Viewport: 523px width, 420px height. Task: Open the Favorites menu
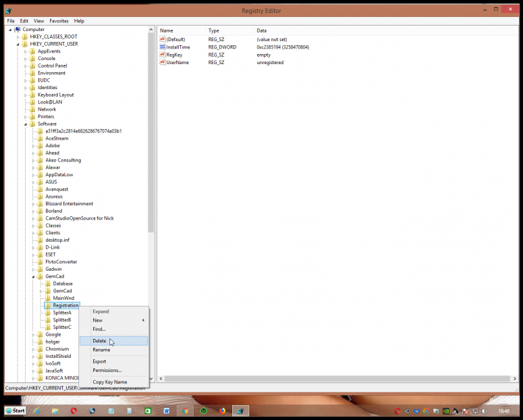click(59, 21)
